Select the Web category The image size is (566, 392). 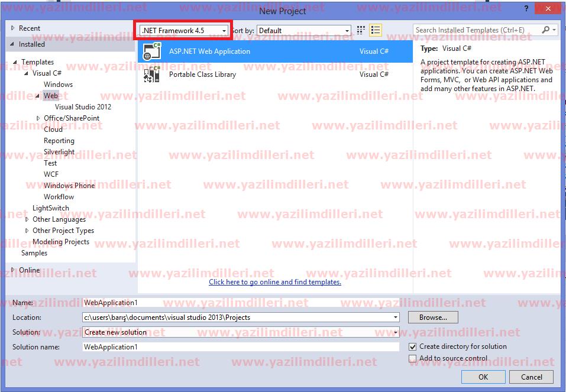50,96
